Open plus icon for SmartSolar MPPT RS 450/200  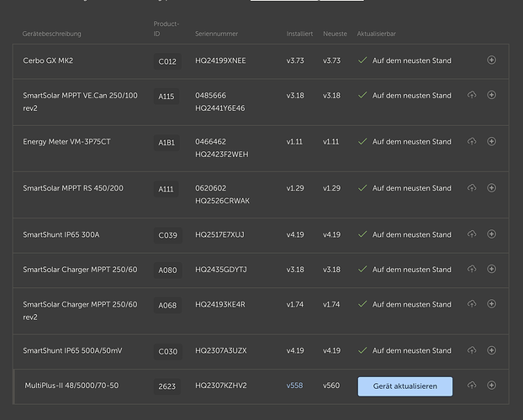click(x=491, y=187)
